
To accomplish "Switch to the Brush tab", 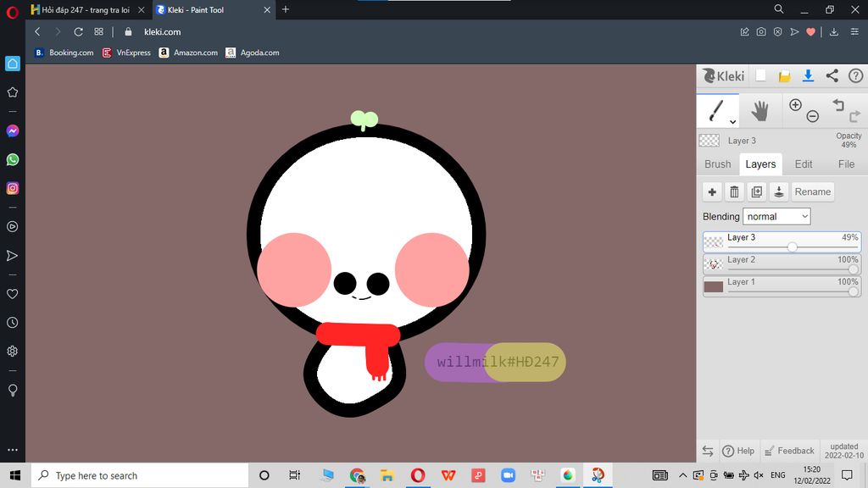I will tap(718, 164).
